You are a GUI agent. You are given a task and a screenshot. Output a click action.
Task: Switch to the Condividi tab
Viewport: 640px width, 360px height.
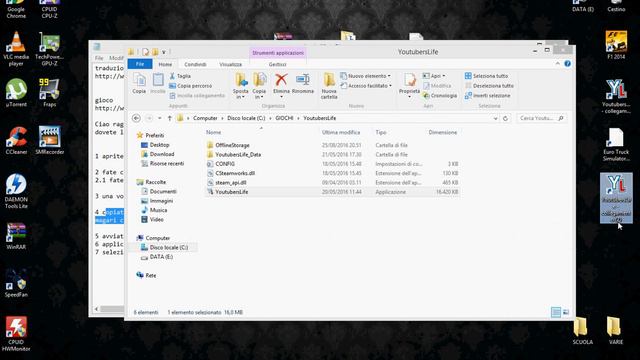pyautogui.click(x=195, y=64)
